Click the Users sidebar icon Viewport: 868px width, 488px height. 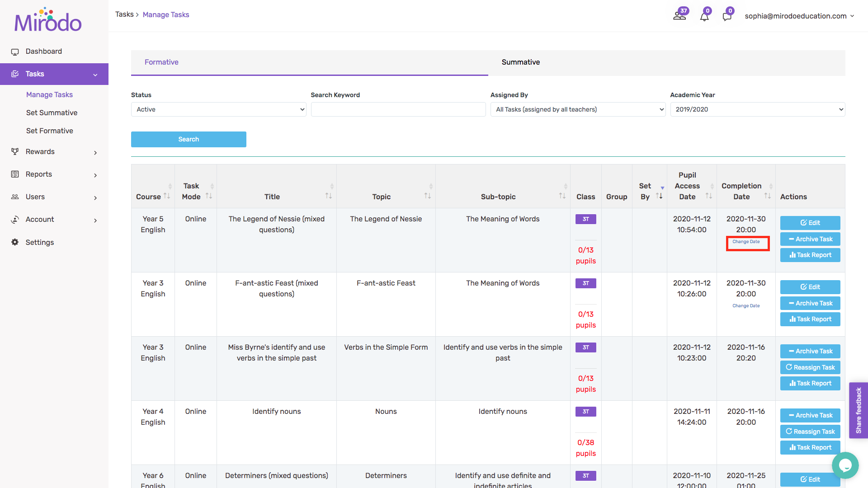(15, 197)
